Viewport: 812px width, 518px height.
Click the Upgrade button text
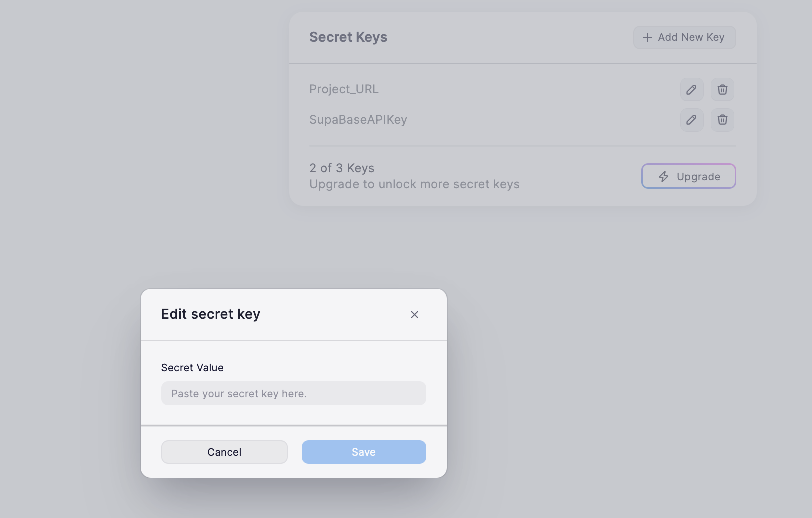(698, 177)
